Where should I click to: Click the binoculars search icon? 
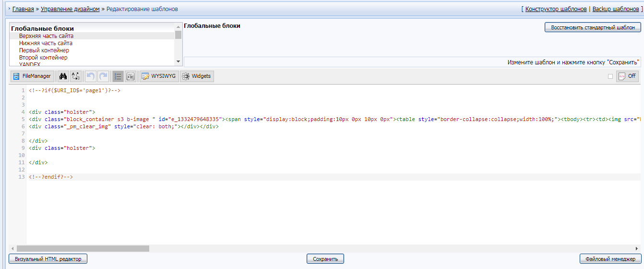pyautogui.click(x=63, y=76)
